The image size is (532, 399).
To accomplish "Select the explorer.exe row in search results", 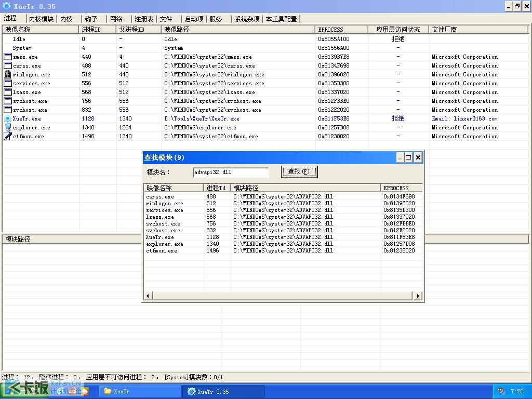I will [x=283, y=244].
